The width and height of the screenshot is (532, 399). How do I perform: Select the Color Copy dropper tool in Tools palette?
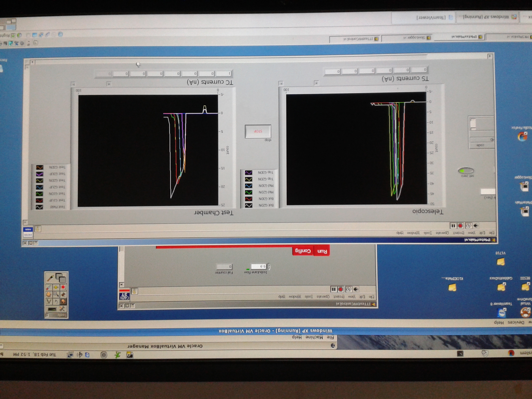coord(49,287)
